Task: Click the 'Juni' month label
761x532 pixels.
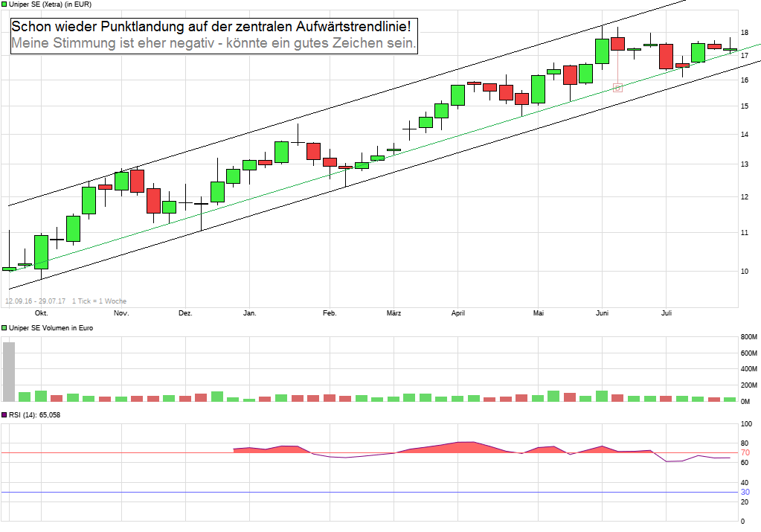Action: coord(603,313)
